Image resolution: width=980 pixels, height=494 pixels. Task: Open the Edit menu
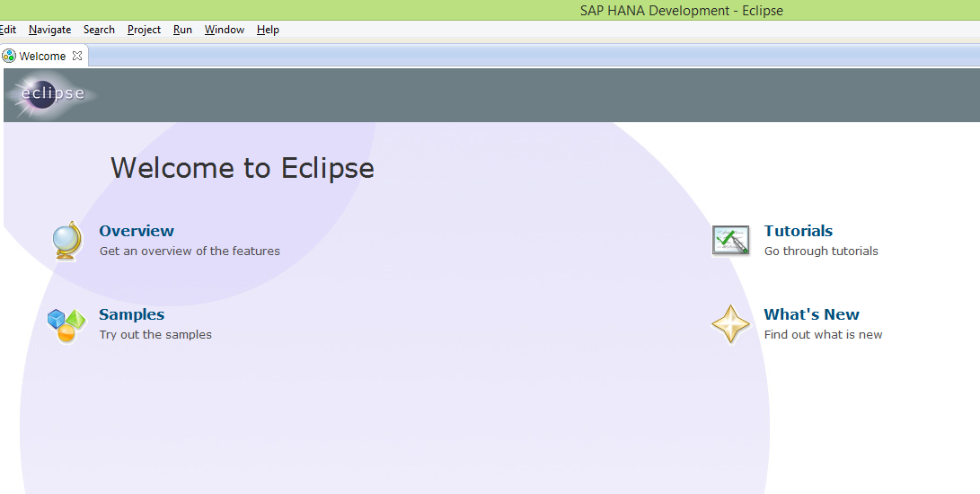pos(8,30)
